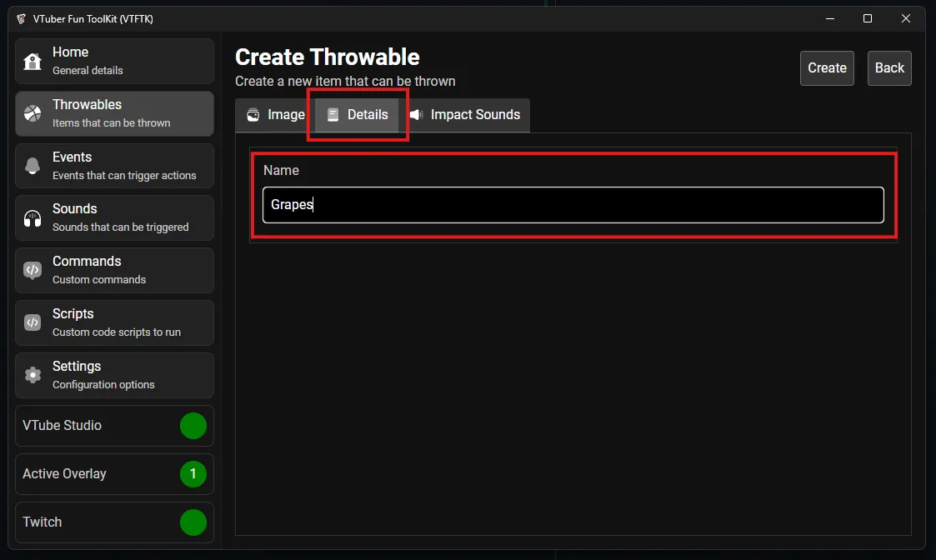Maximize the VTFTK window

tap(868, 18)
